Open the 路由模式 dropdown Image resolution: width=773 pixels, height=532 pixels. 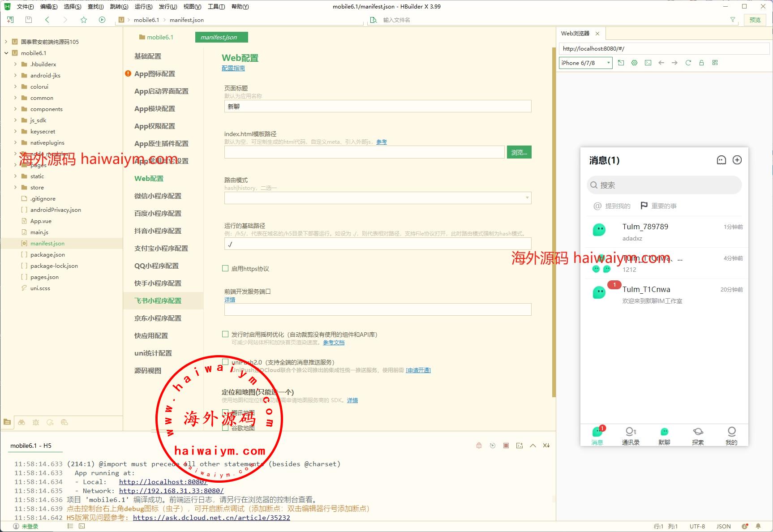[378, 198]
